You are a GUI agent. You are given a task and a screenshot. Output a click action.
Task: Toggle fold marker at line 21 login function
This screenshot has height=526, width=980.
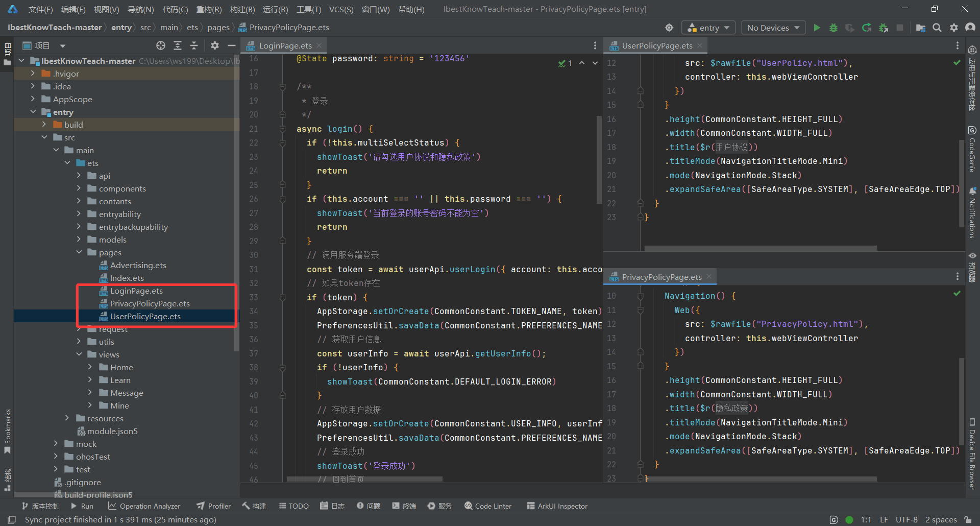coord(282,129)
